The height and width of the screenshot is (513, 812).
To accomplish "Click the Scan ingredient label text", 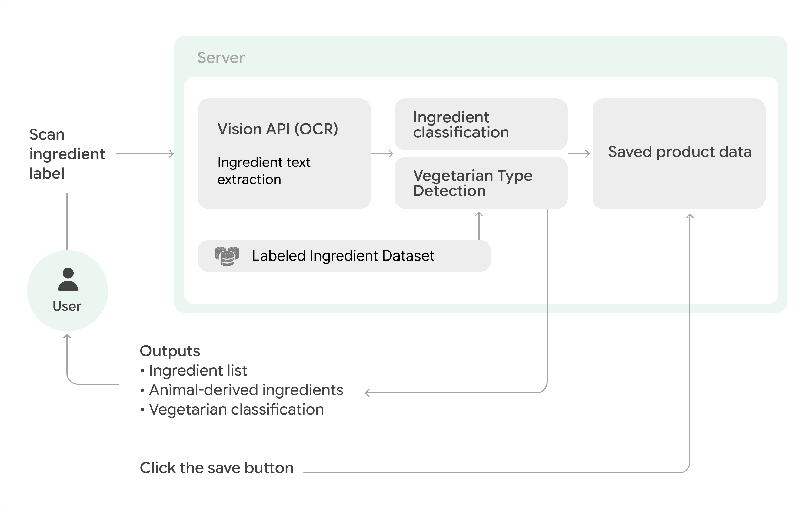I will pyautogui.click(x=67, y=154).
